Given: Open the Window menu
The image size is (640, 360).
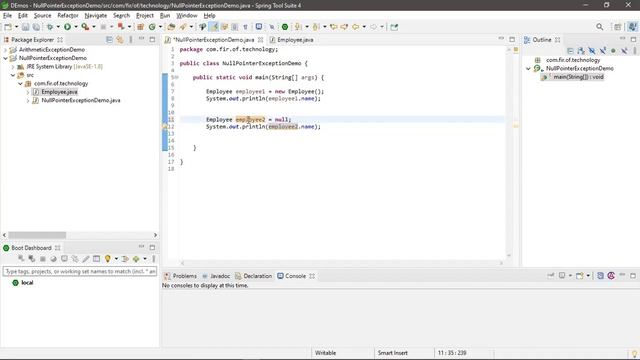Looking at the screenshot, I should pyautogui.click(x=187, y=16).
